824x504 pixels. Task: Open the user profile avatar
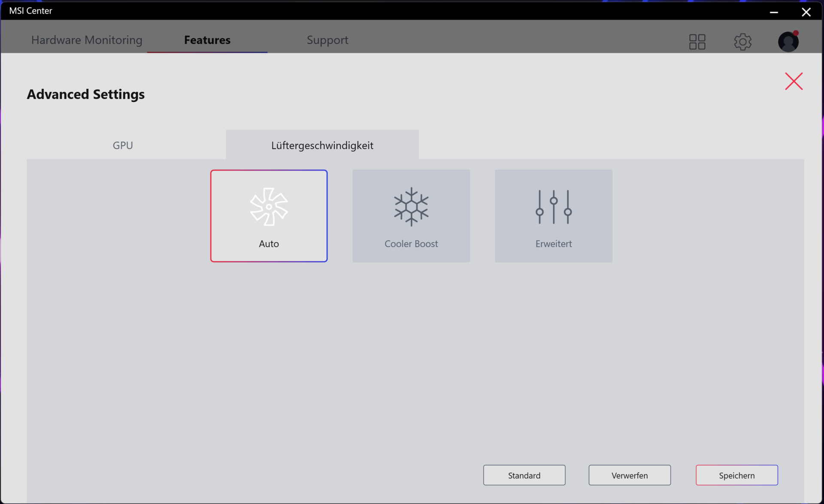tap(788, 42)
